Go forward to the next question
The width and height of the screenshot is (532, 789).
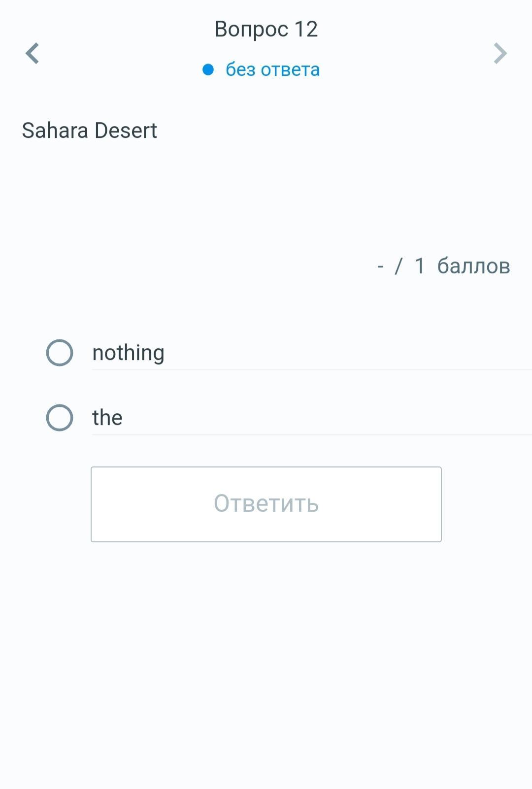click(x=500, y=53)
